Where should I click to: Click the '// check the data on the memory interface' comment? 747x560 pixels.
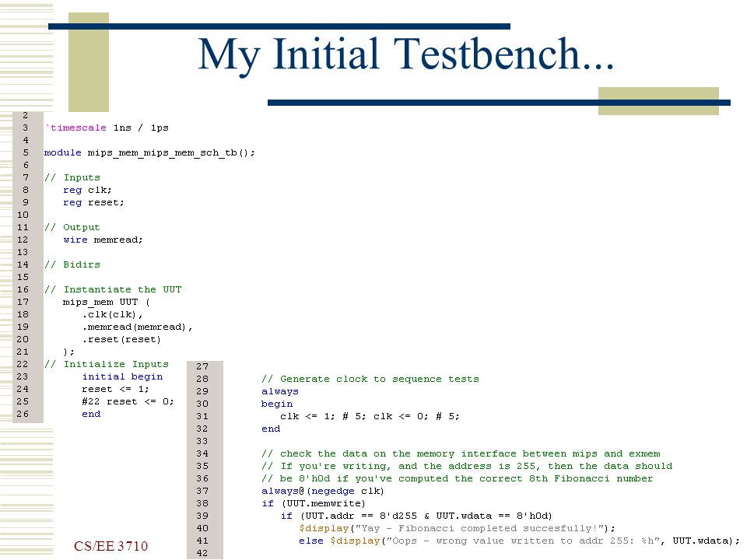(461, 453)
